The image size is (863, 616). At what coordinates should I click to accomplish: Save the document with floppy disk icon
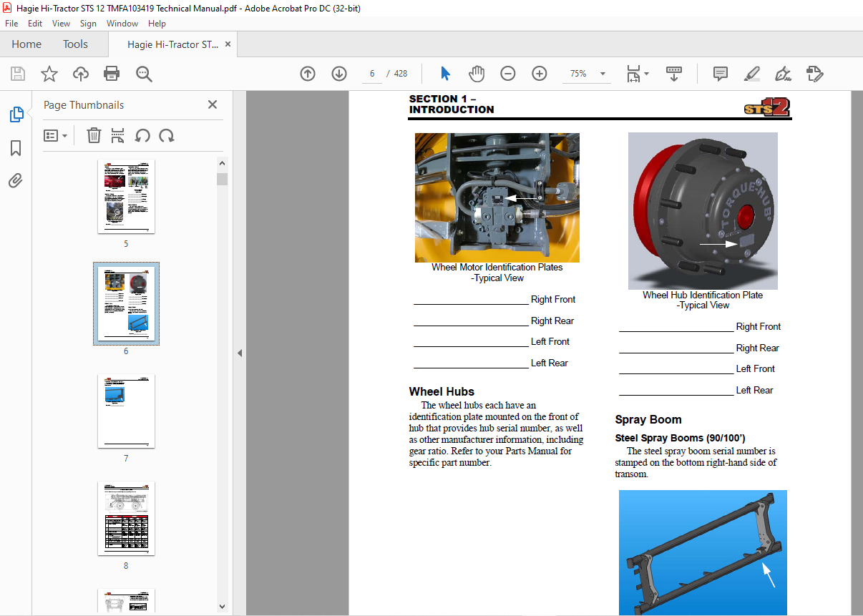point(18,74)
